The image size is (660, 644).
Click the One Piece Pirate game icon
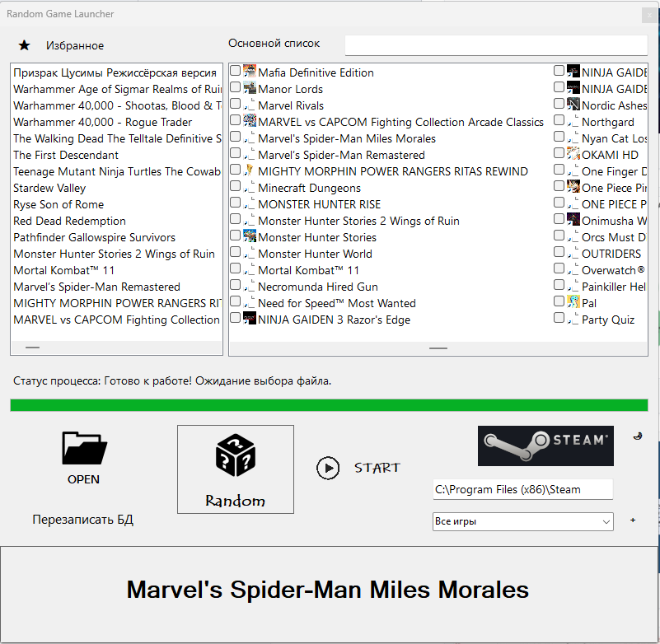(x=573, y=186)
